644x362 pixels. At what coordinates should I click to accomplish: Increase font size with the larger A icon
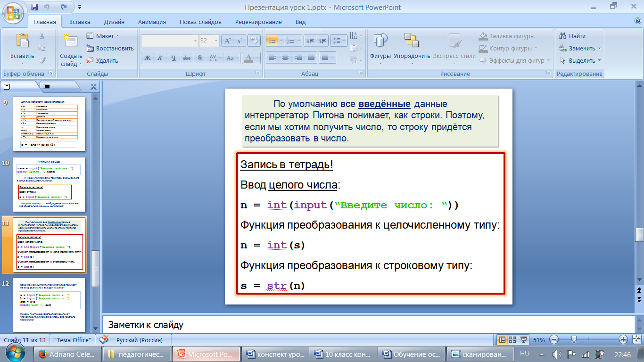pos(228,41)
